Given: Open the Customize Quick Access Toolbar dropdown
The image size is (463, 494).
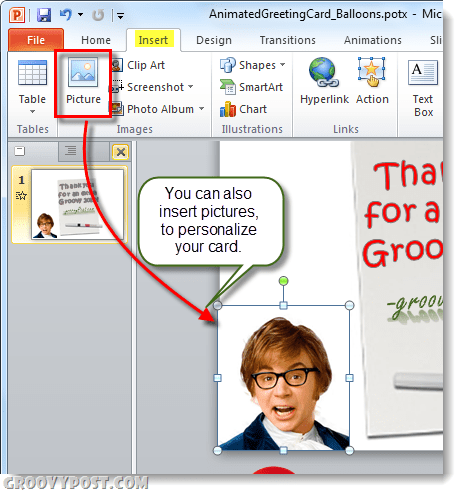Looking at the screenshot, I should pos(121,15).
